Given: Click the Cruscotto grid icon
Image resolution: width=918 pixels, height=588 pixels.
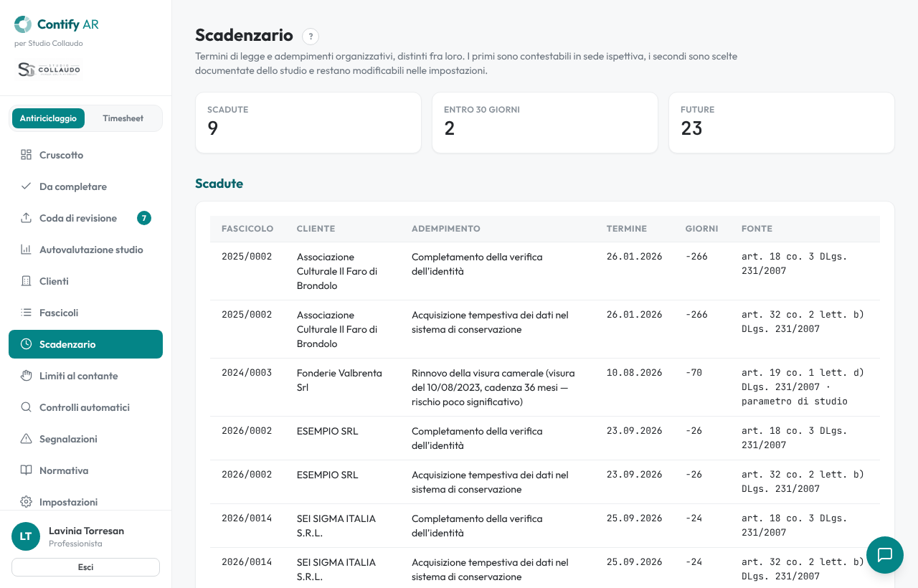Looking at the screenshot, I should click(26, 155).
